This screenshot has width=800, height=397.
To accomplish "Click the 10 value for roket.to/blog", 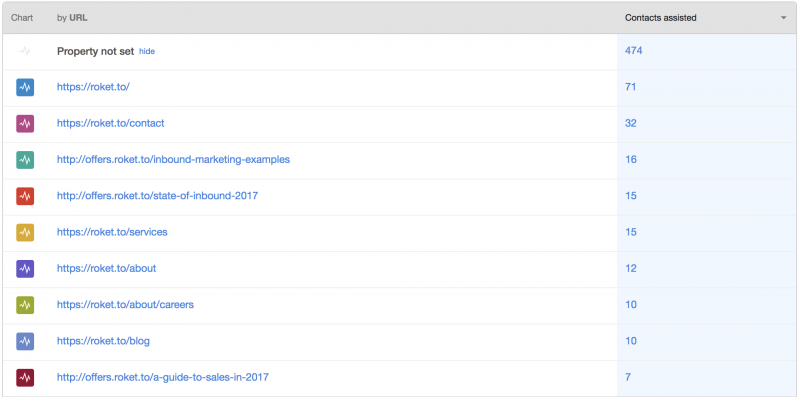I will [631, 341].
